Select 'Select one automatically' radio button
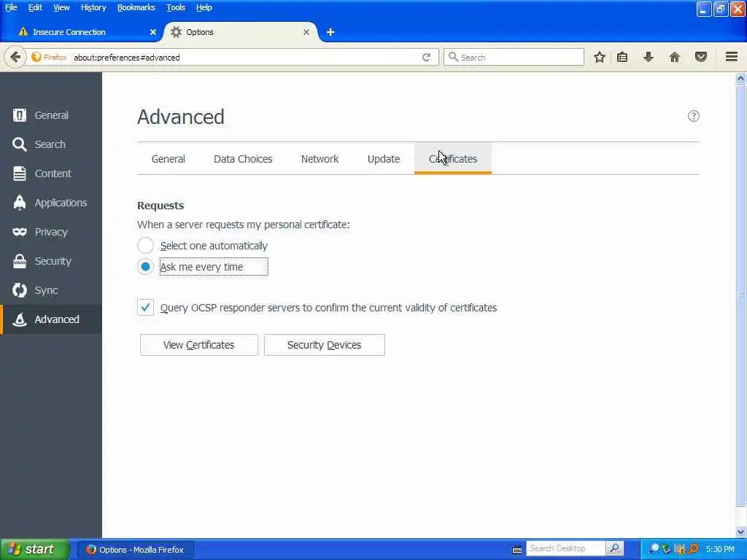747x560 pixels. click(145, 246)
